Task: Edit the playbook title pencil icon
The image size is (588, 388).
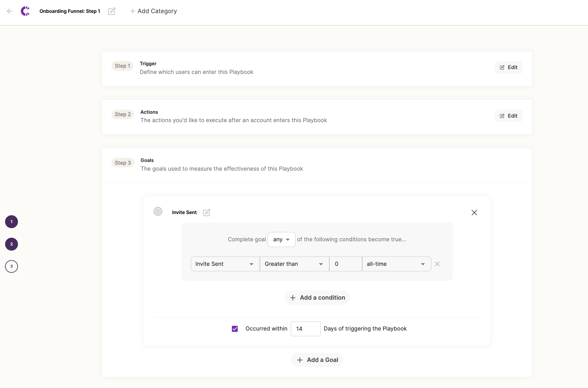Action: [x=112, y=11]
